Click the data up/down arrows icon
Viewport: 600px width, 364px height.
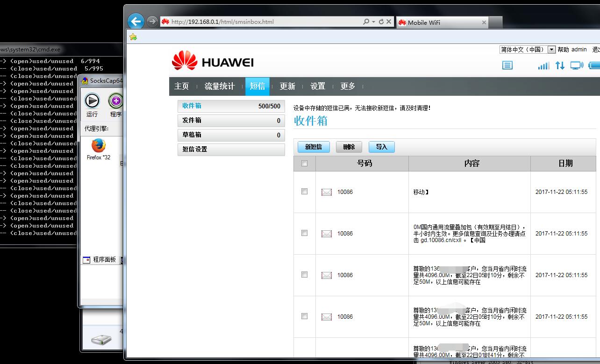(x=560, y=65)
